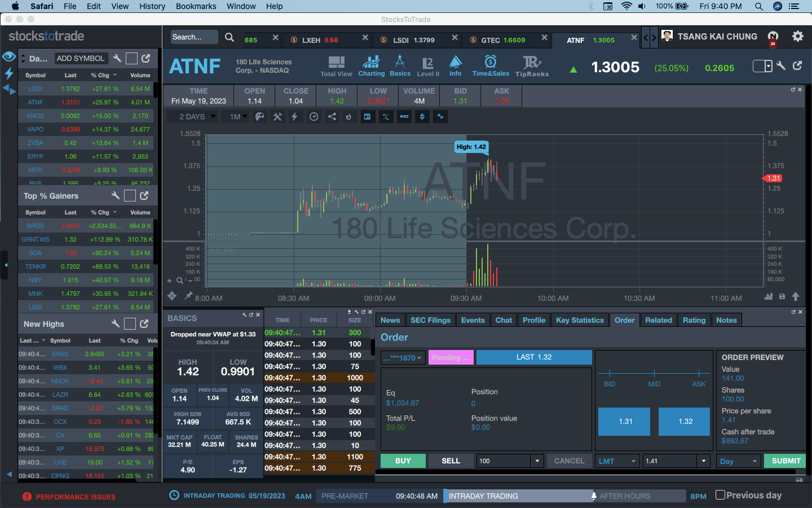This screenshot has width=812, height=508.
Task: Open the Day time-in-force dropdown
Action: [x=738, y=461]
